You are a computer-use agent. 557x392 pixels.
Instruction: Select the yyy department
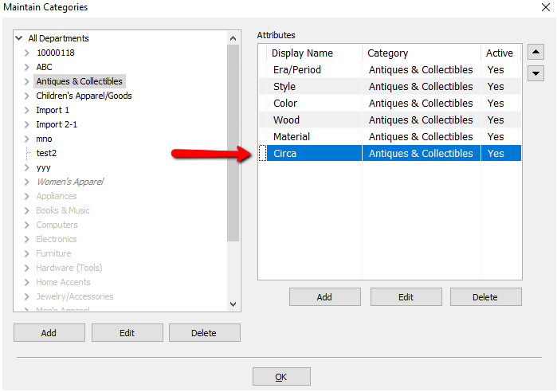point(43,167)
